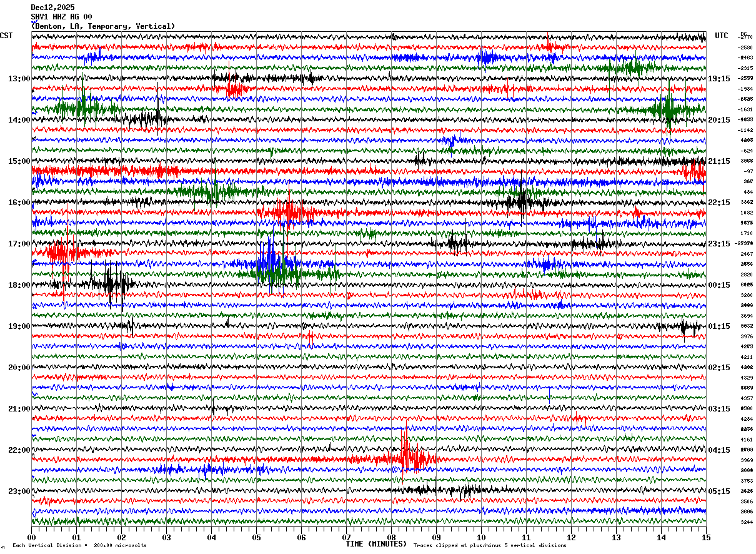
Task: Select the 22:00 CST time label
Action: pos(19,450)
